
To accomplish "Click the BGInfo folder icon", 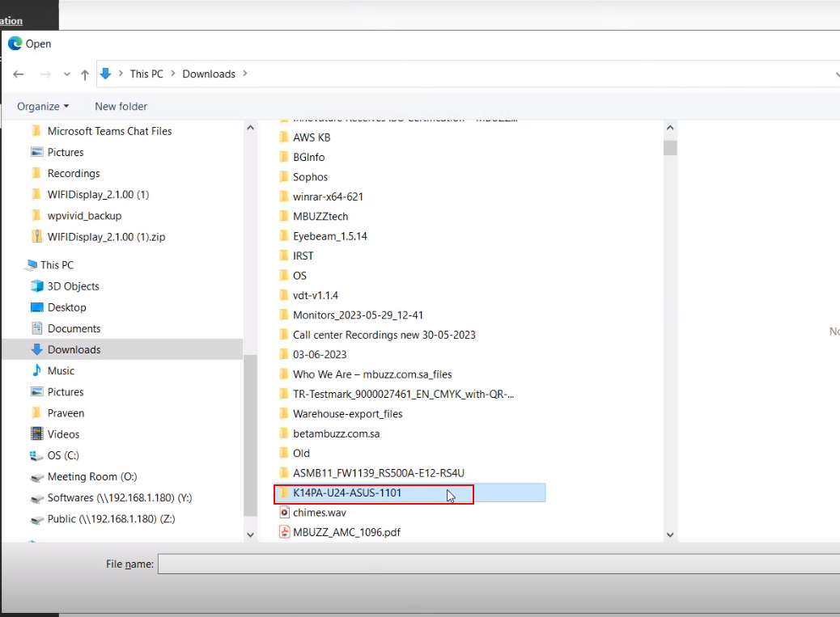I will click(x=284, y=157).
